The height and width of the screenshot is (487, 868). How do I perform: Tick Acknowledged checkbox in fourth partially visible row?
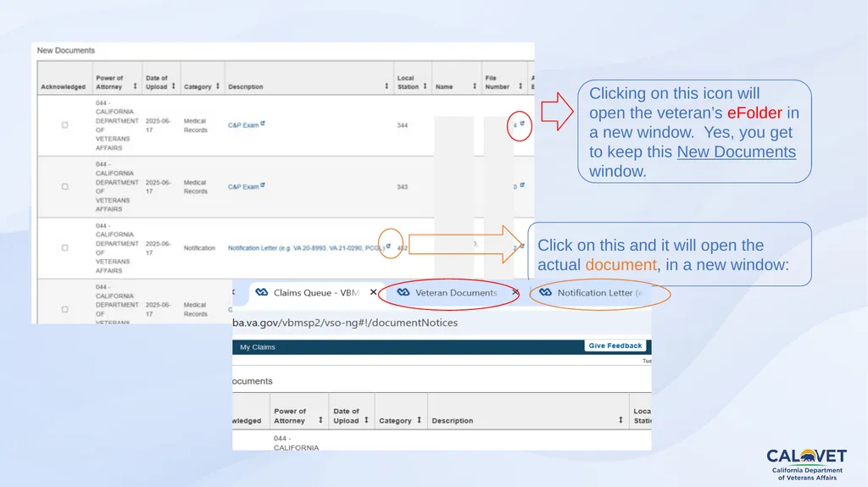(x=64, y=309)
